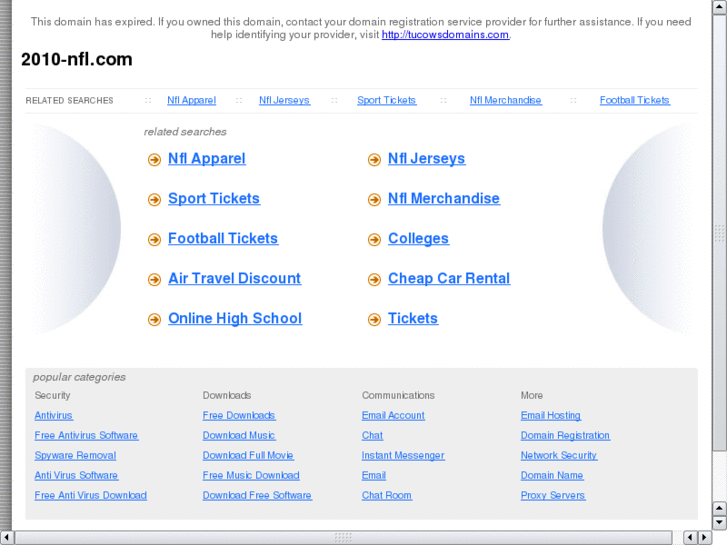Screen dimensions: 727x545
Task: Open the Anti Virus Software link
Action: point(76,475)
